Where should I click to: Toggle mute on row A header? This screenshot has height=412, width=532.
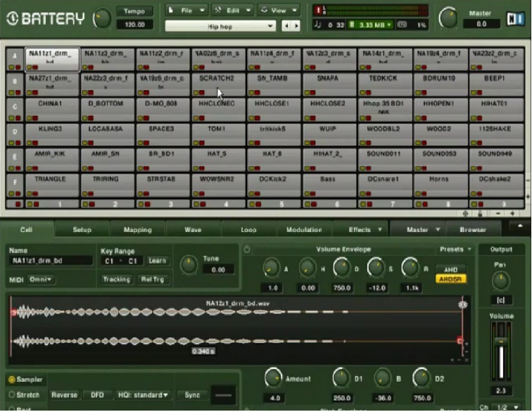(x=12, y=67)
